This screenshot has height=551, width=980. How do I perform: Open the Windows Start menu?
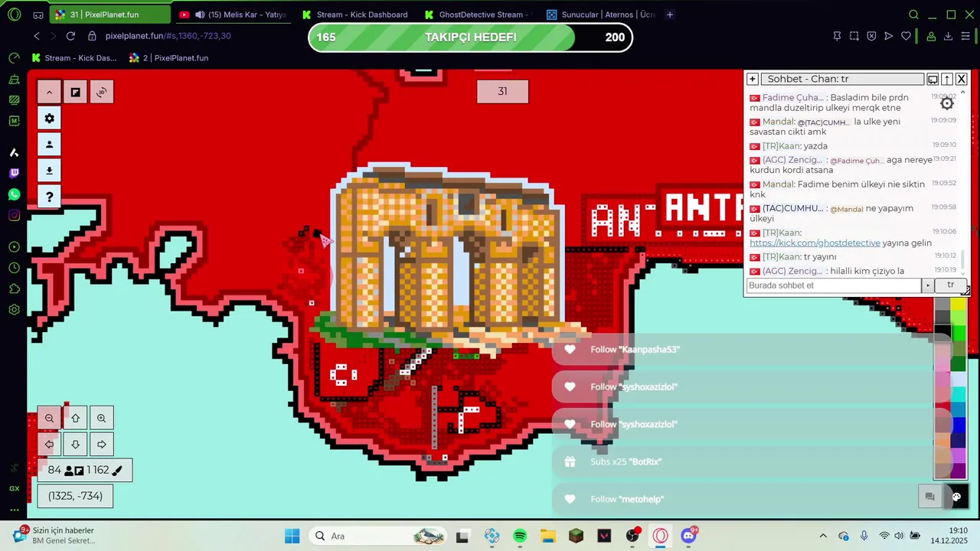(292, 536)
